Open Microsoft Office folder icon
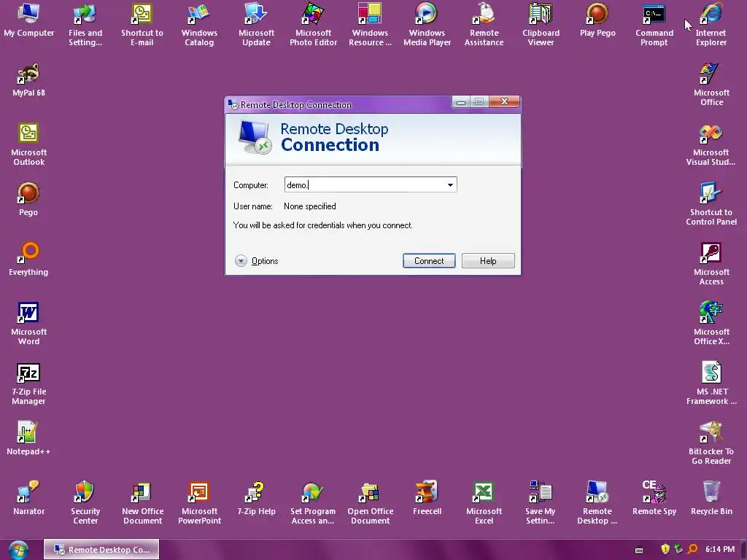Image resolution: width=747 pixels, height=560 pixels. [711, 85]
